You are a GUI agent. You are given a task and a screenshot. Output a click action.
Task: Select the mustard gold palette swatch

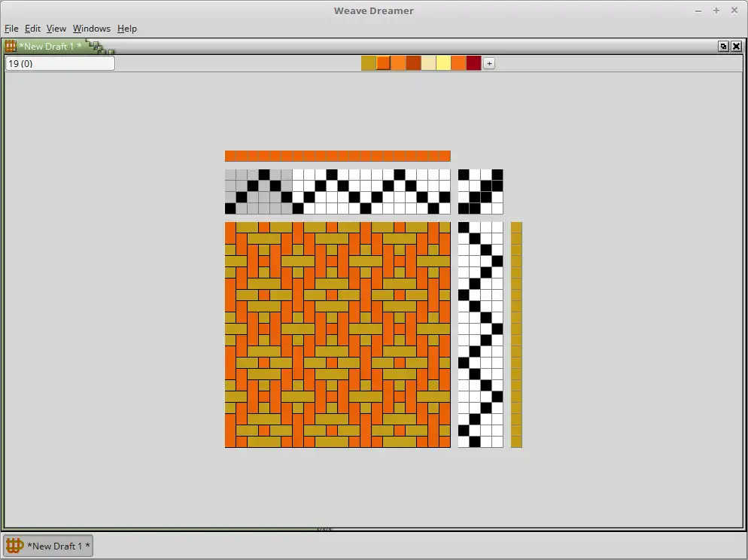(368, 63)
